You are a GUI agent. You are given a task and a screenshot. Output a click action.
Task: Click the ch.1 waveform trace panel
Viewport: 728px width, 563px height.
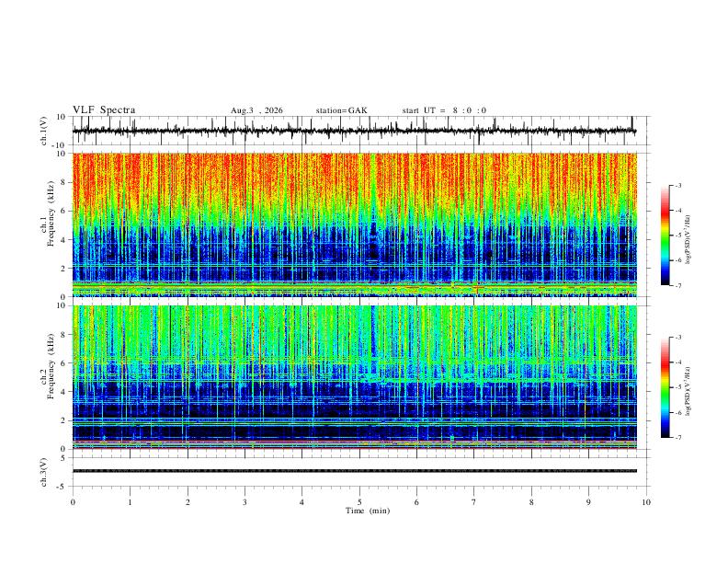pos(354,131)
